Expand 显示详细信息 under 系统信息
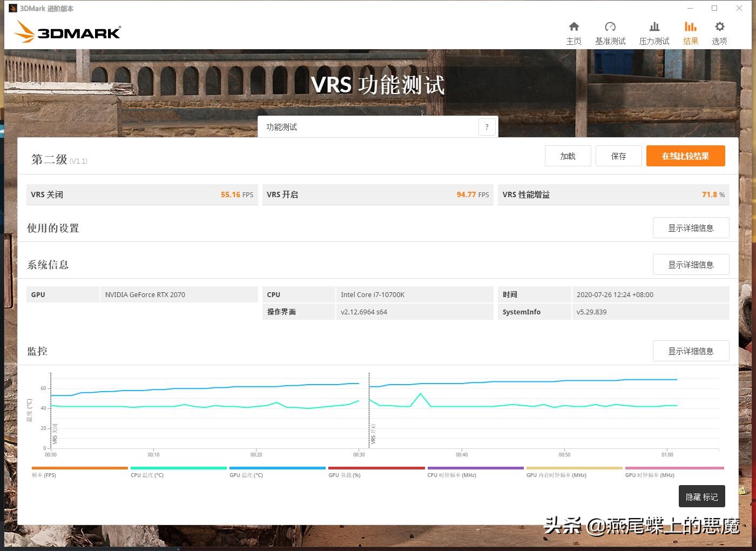Image resolution: width=756 pixels, height=551 pixels. click(x=691, y=264)
